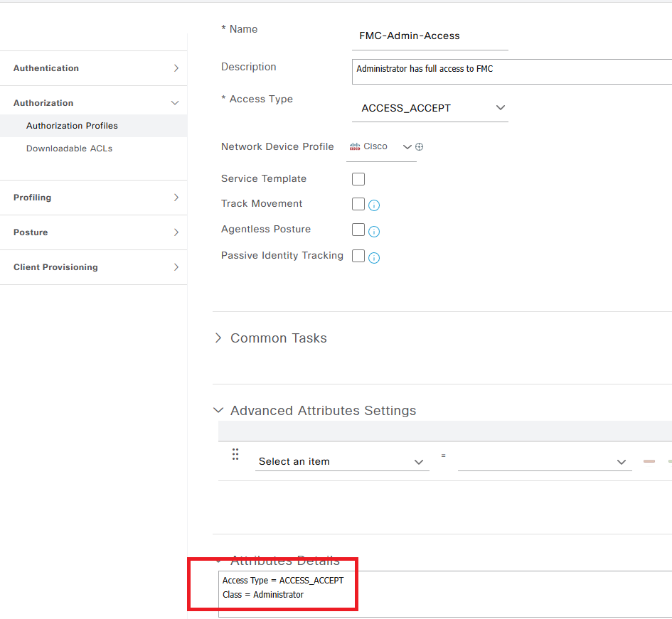
Task: Tick the Agentless Posture checkbox
Action: (358, 230)
